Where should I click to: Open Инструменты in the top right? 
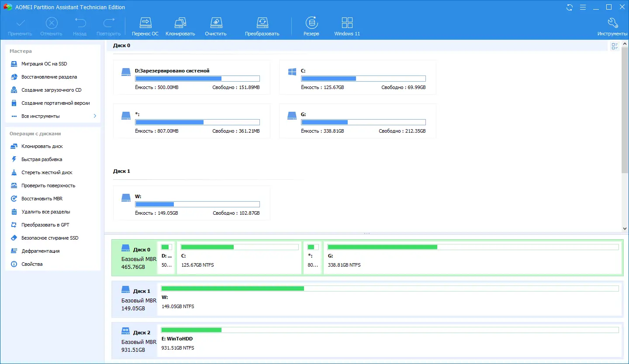tap(612, 25)
